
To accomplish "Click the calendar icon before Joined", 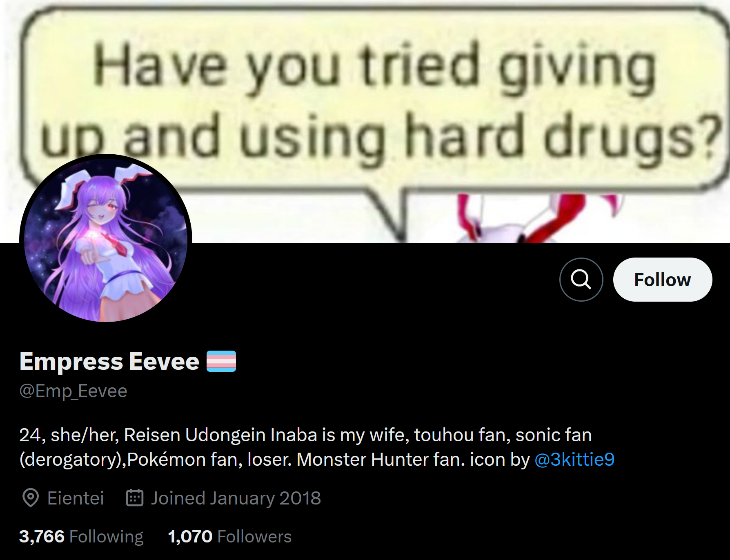I will [135, 498].
